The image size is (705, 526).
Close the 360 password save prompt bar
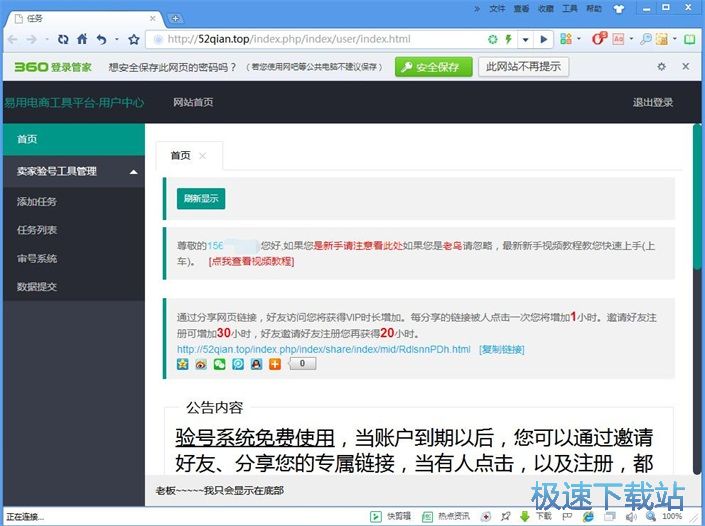point(686,67)
